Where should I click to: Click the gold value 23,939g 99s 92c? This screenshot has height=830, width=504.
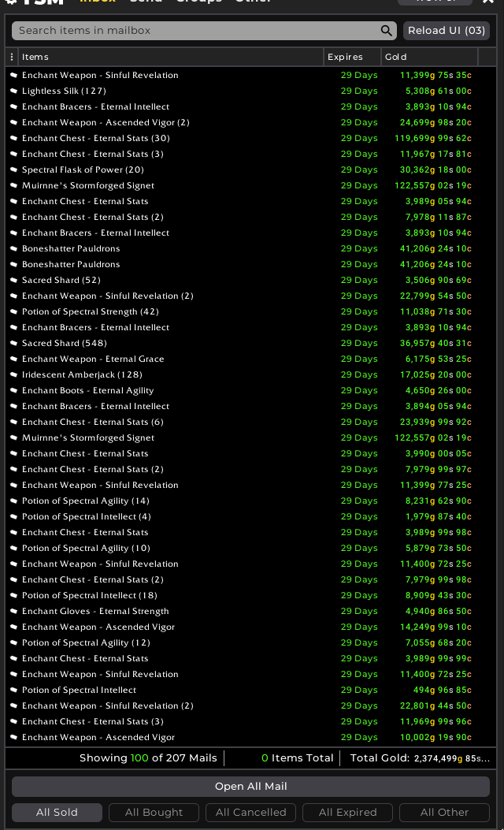435,422
